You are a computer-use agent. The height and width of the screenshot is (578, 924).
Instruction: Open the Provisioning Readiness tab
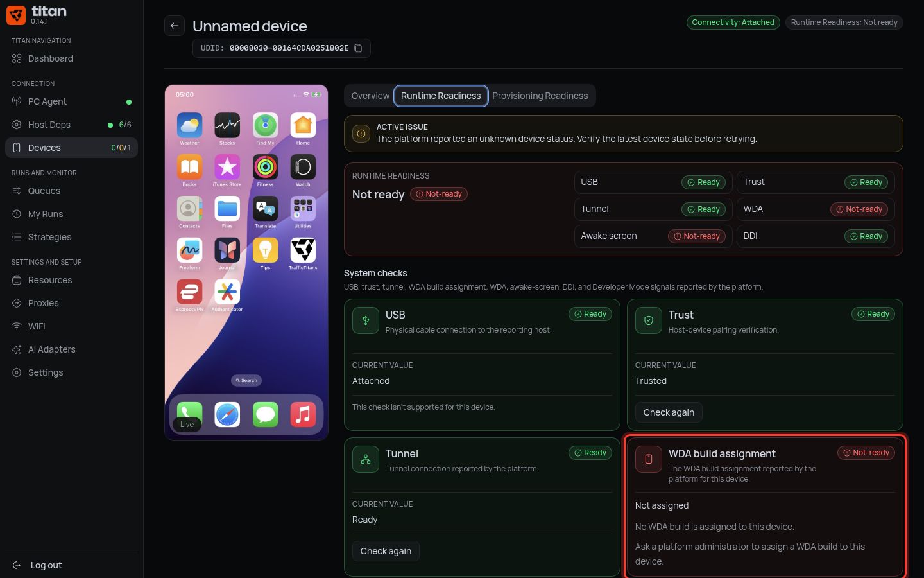point(540,96)
